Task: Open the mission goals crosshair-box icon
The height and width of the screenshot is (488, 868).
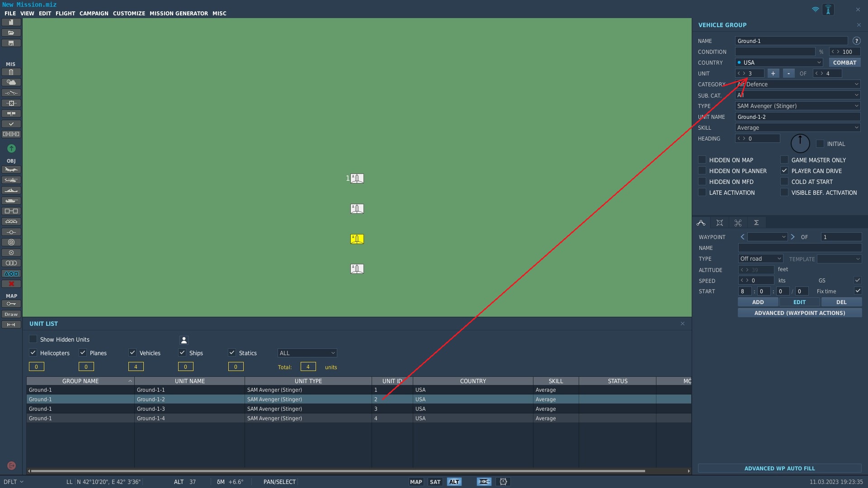Action: 11,103
